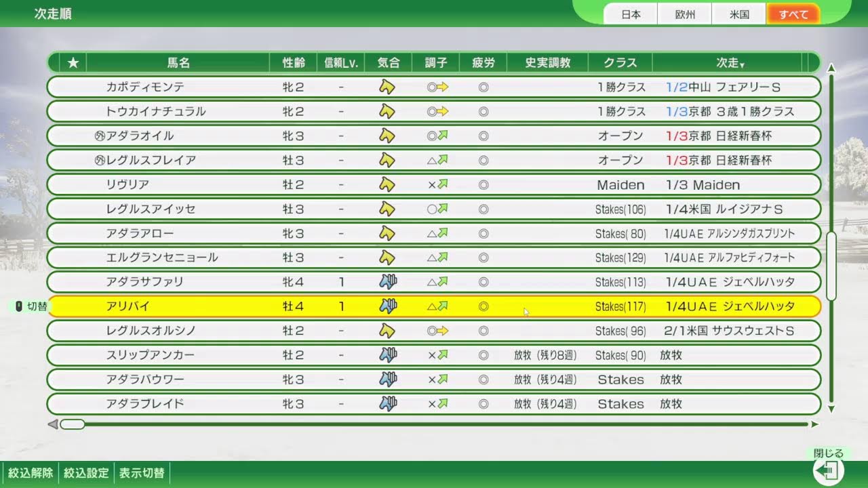868x488 pixels.
Task: Open the 絞込設定 filter settings
Action: [x=86, y=473]
